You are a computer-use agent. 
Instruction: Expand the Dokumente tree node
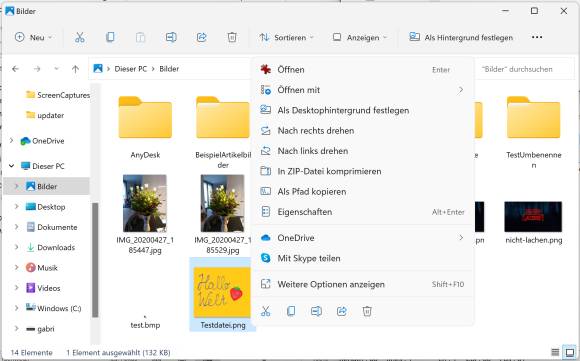[x=16, y=227]
